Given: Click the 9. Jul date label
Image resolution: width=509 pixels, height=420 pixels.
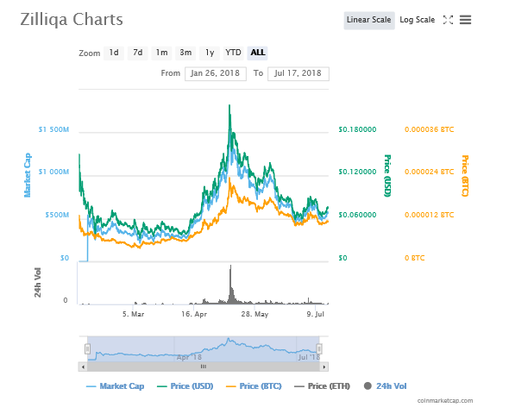Looking at the screenshot, I should (316, 314).
